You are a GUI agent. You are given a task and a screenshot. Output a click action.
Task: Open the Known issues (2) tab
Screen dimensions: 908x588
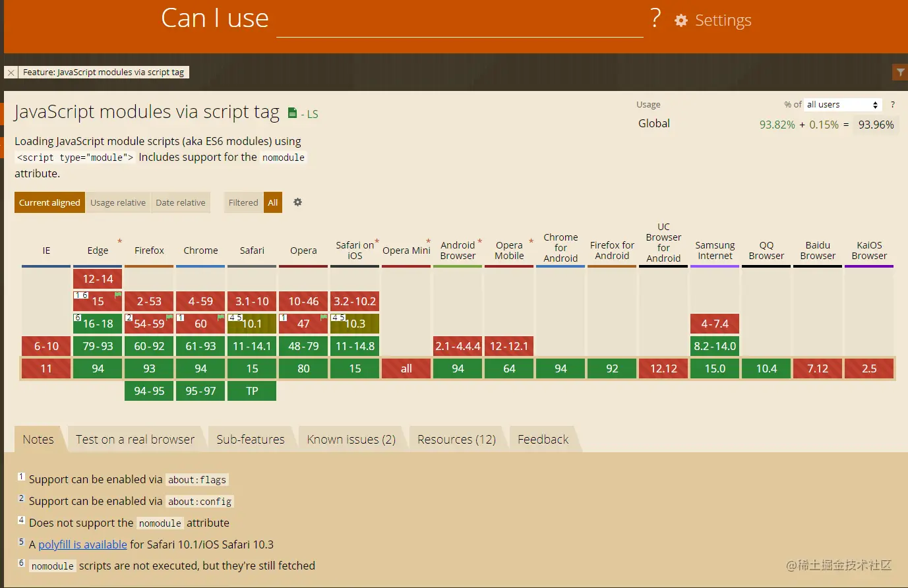click(x=351, y=440)
